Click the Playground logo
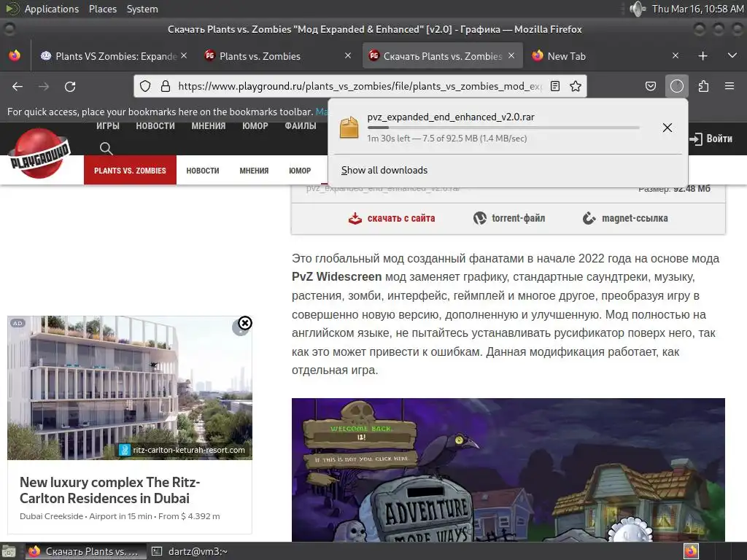This screenshot has height=560, width=747. coord(40,153)
